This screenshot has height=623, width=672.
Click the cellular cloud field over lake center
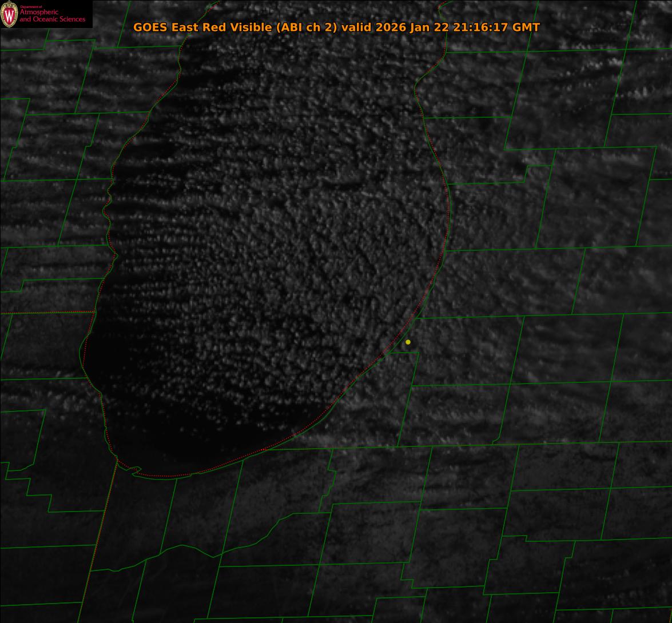coord(286,229)
